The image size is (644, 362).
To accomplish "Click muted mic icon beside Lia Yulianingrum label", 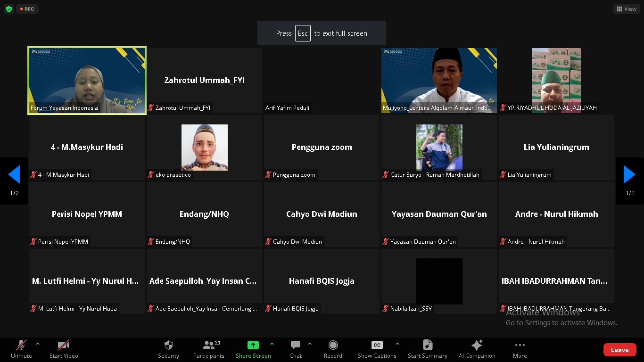I will 503,175.
